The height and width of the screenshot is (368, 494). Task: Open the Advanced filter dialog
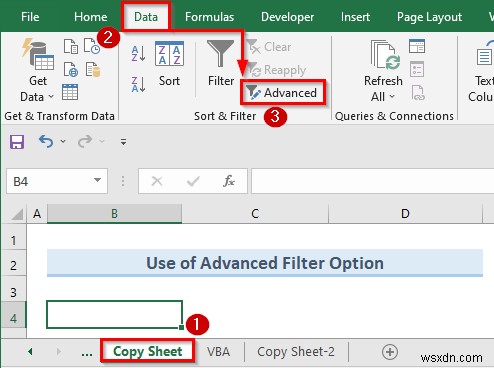pyautogui.click(x=282, y=93)
